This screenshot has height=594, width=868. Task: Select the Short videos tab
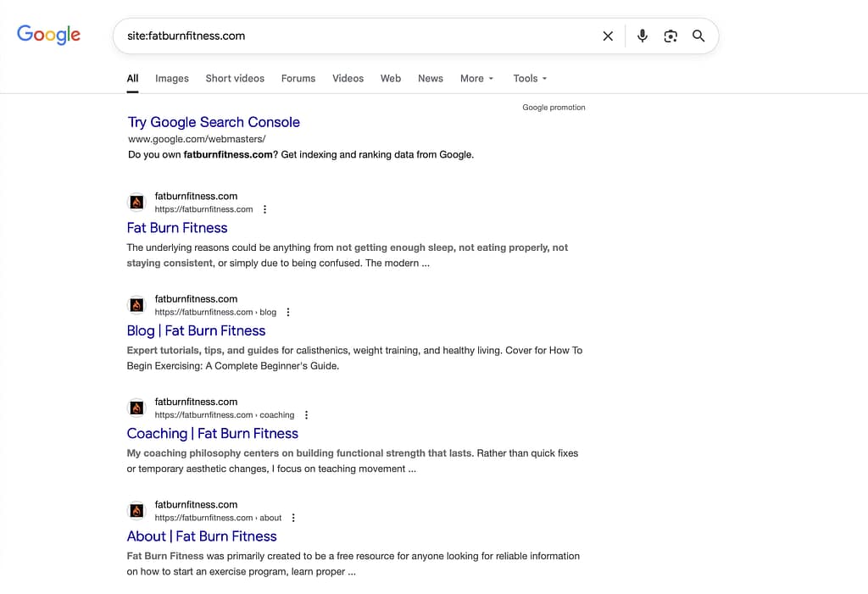tap(235, 78)
